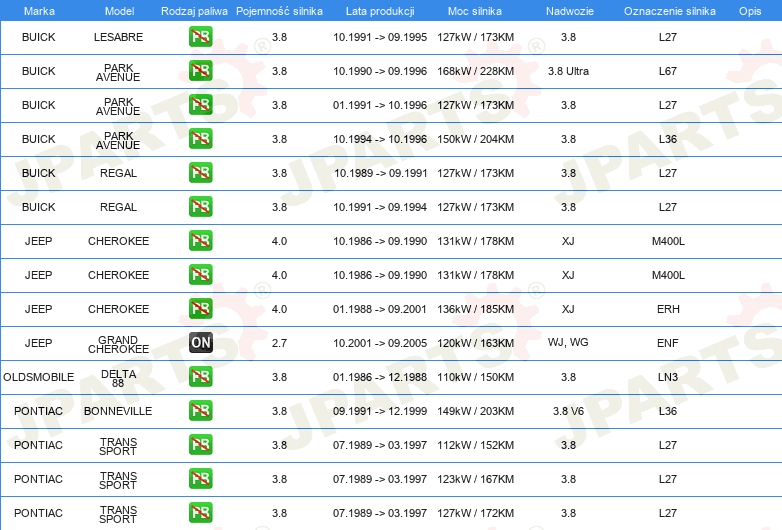
Task: Click the Model column header
Action: tap(119, 11)
